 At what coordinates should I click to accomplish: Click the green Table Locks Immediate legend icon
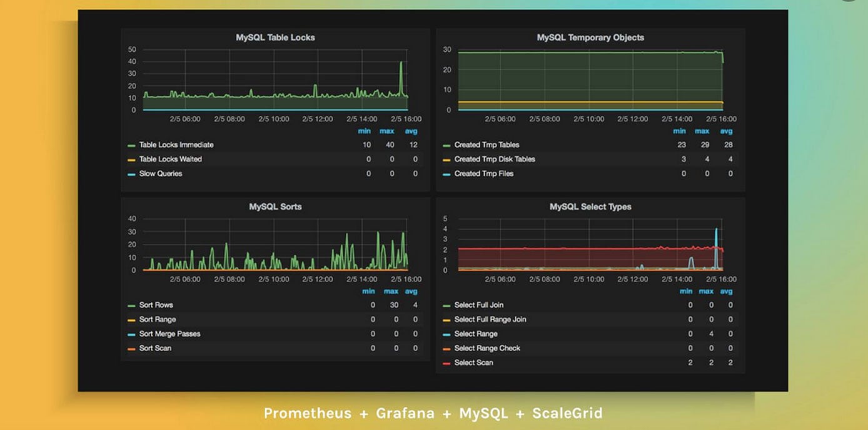point(130,144)
